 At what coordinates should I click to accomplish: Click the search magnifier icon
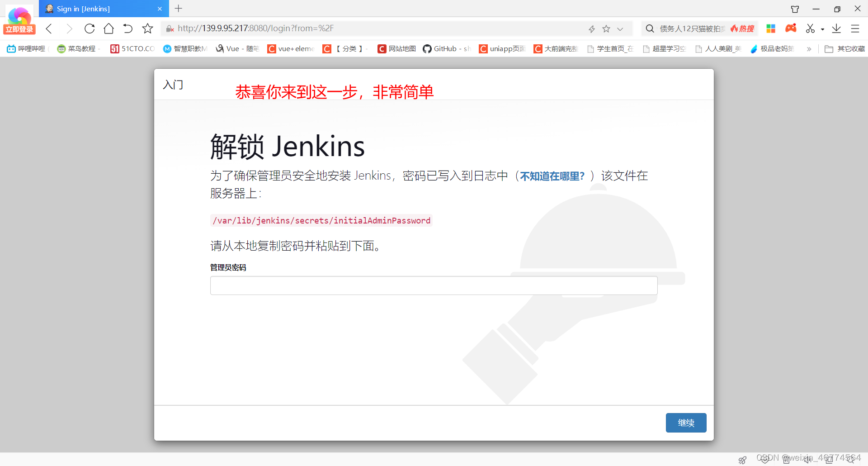(650, 29)
